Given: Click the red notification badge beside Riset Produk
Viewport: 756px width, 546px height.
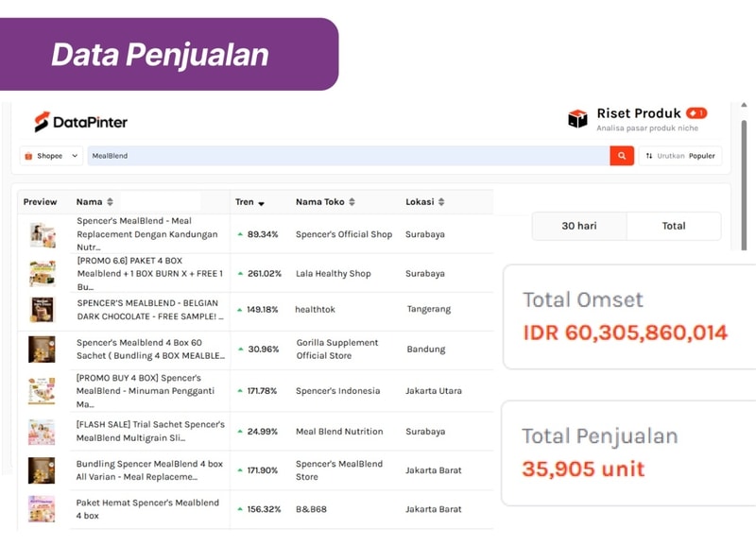Looking at the screenshot, I should (x=696, y=113).
